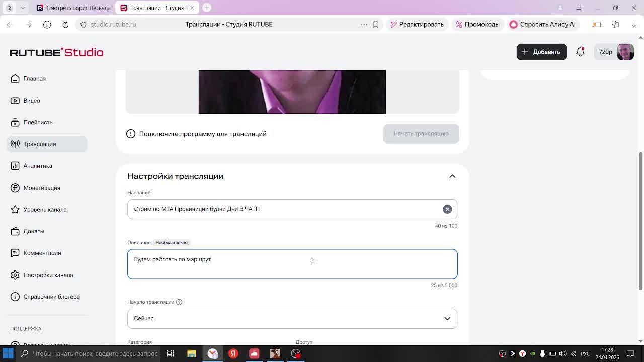
Task: Bookmark this page
Action: (375, 24)
